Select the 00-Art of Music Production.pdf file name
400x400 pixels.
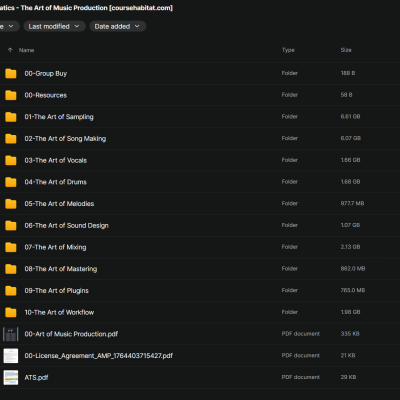pyautogui.click(x=71, y=334)
